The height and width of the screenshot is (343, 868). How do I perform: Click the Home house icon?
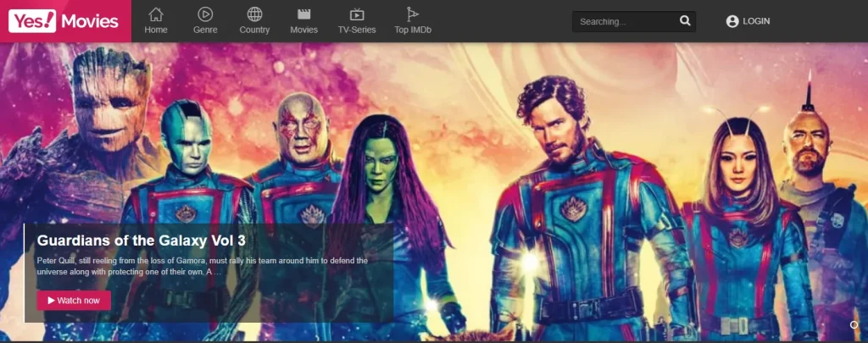coord(156,14)
